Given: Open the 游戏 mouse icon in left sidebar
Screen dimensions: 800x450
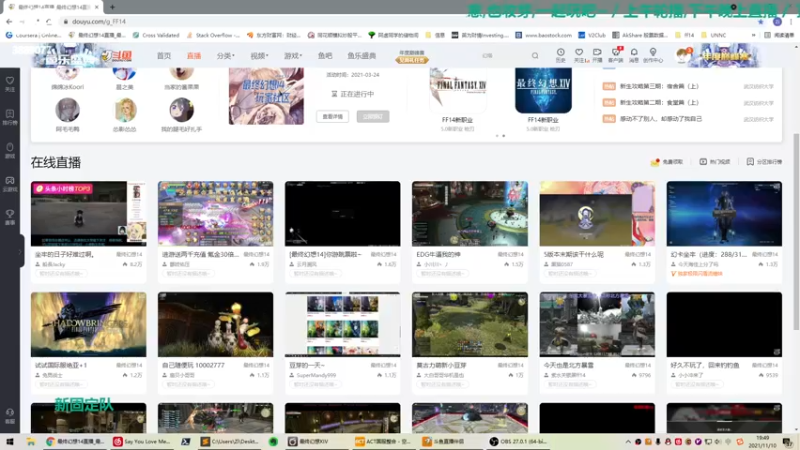Looking at the screenshot, I should (x=10, y=150).
